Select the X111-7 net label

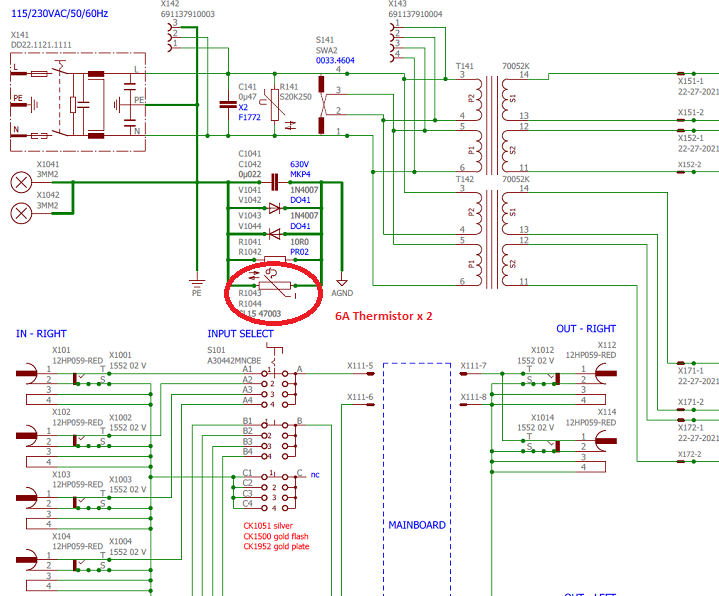(x=474, y=365)
